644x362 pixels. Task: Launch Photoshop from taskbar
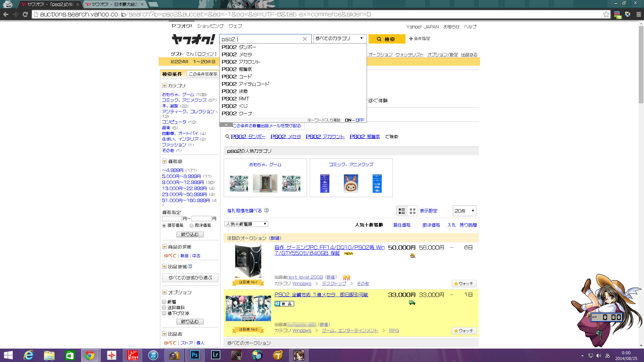[x=195, y=355]
